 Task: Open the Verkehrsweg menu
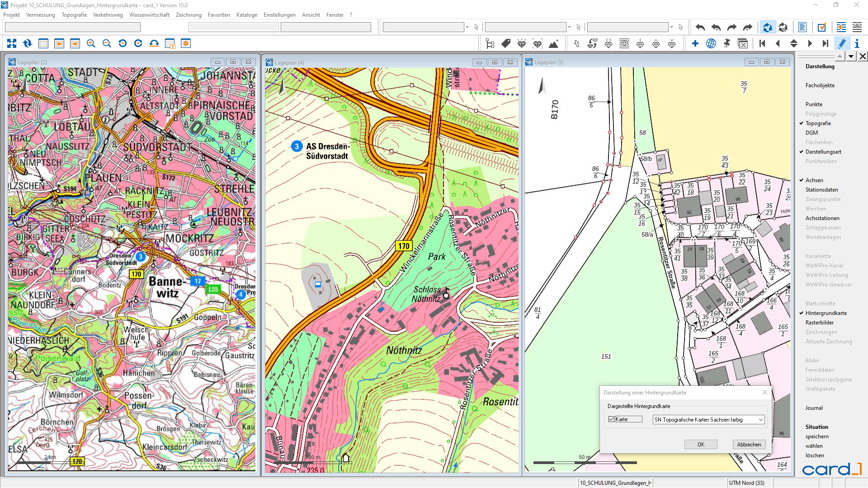pos(108,15)
